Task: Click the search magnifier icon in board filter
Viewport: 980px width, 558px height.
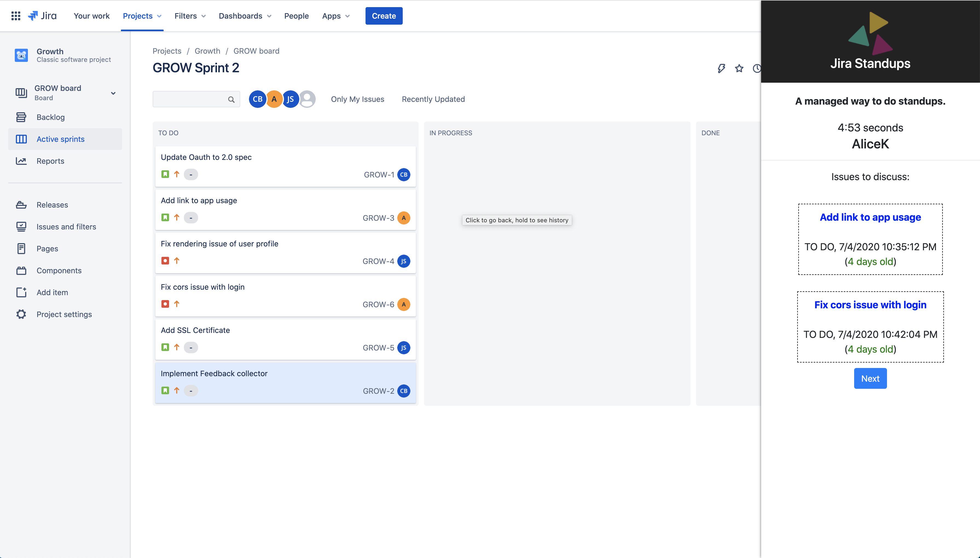Action: (231, 99)
